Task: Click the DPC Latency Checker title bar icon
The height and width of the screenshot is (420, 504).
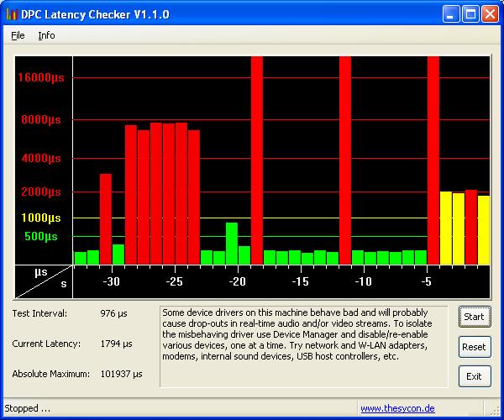Action: [11, 14]
